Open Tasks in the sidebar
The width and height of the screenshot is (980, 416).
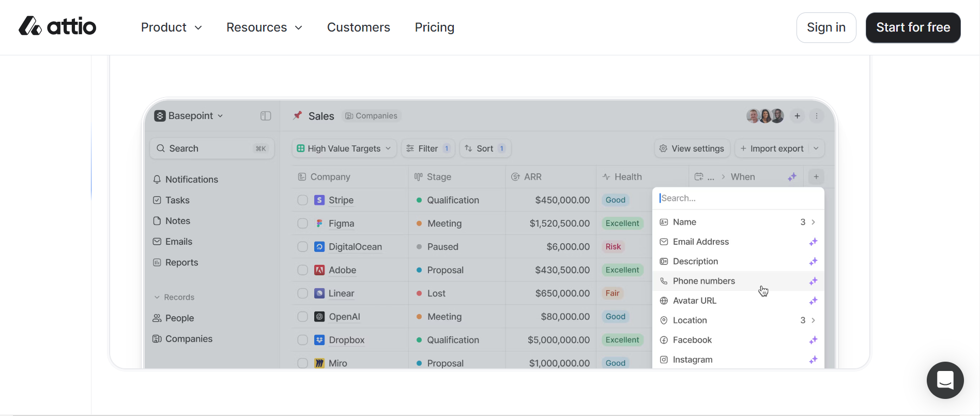[x=171, y=200]
